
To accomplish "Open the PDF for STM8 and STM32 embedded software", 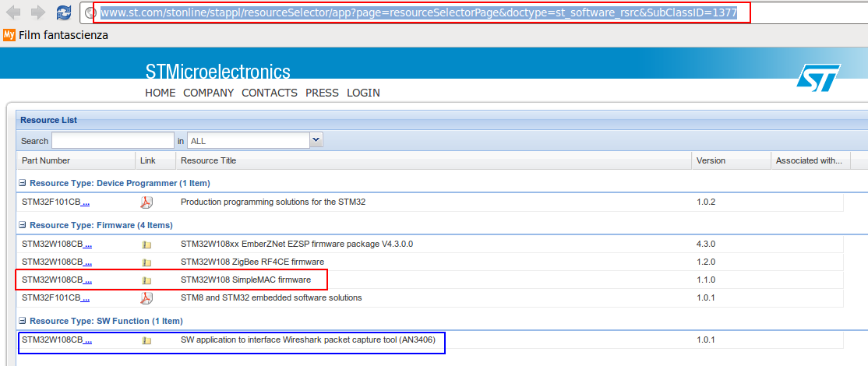I will 146,298.
